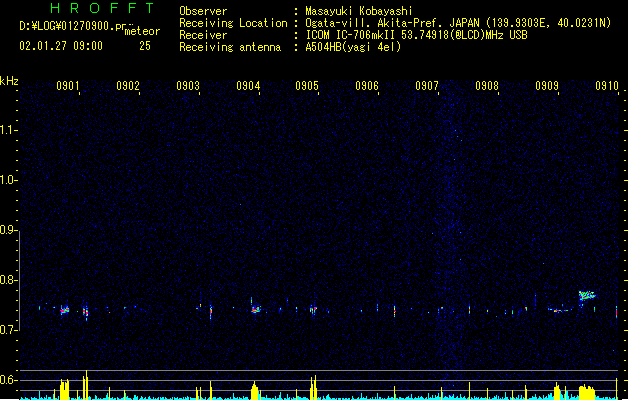Click the 0901 time marker
629x400 pixels.
pyautogui.click(x=67, y=86)
